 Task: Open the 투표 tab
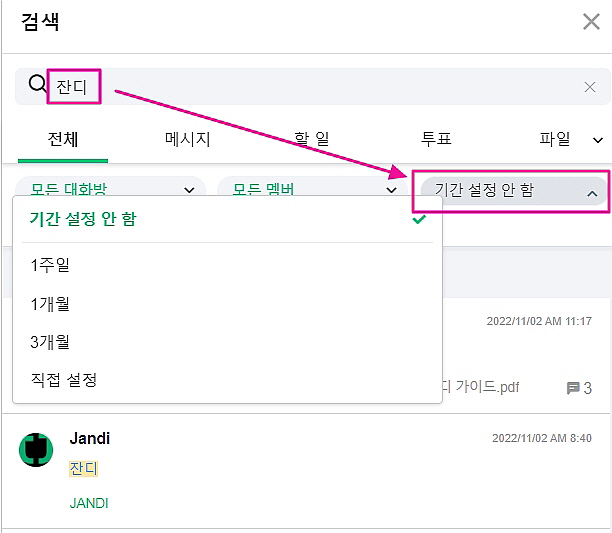coord(436,140)
